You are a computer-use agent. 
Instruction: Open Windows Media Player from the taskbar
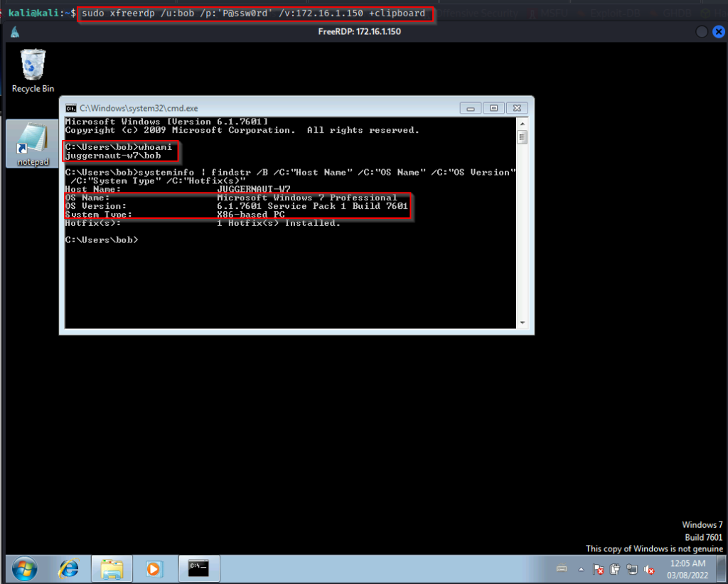coord(154,568)
